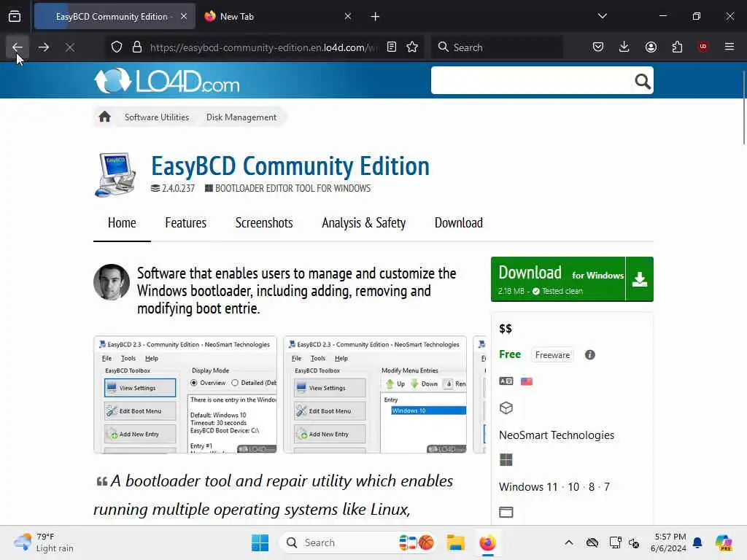747x560 pixels.
Task: Open the Download tab
Action: click(x=458, y=223)
